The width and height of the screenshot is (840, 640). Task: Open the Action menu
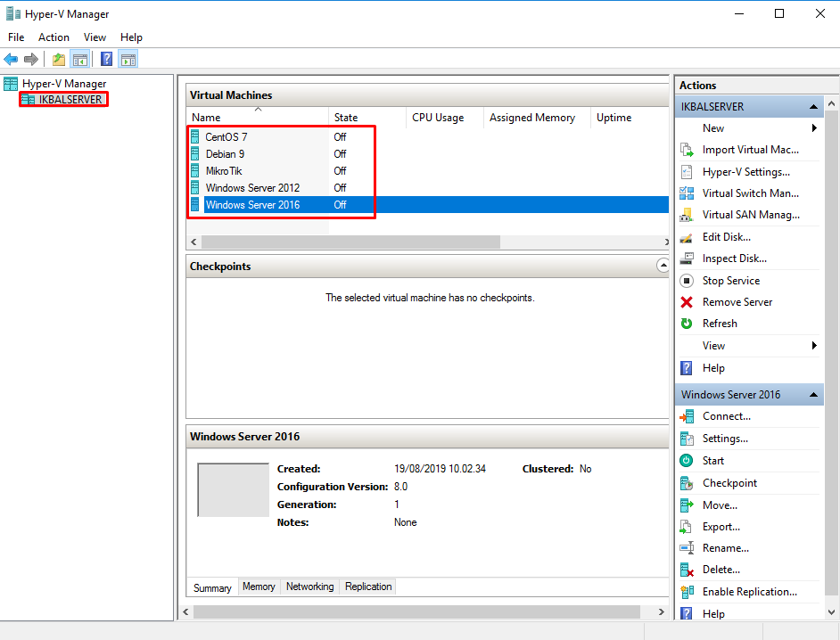[54, 37]
